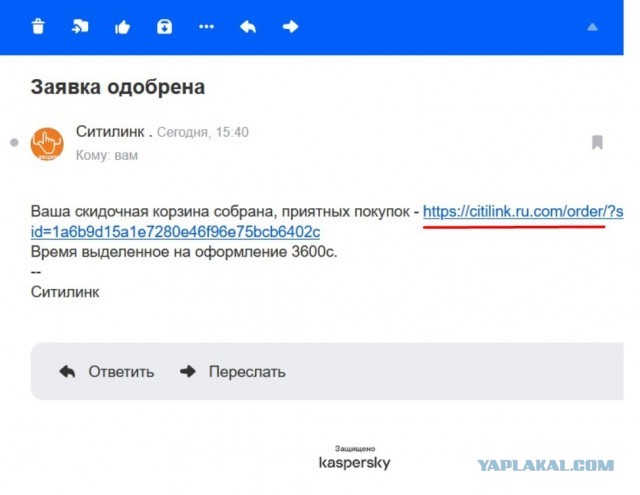Open Ситилинк sender avatar
This screenshot has width=640, height=495.
[47, 144]
